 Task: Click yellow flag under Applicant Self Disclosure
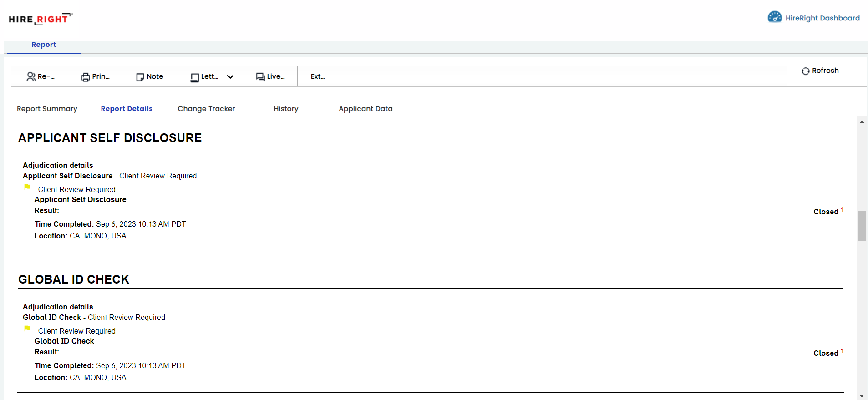pos(27,187)
